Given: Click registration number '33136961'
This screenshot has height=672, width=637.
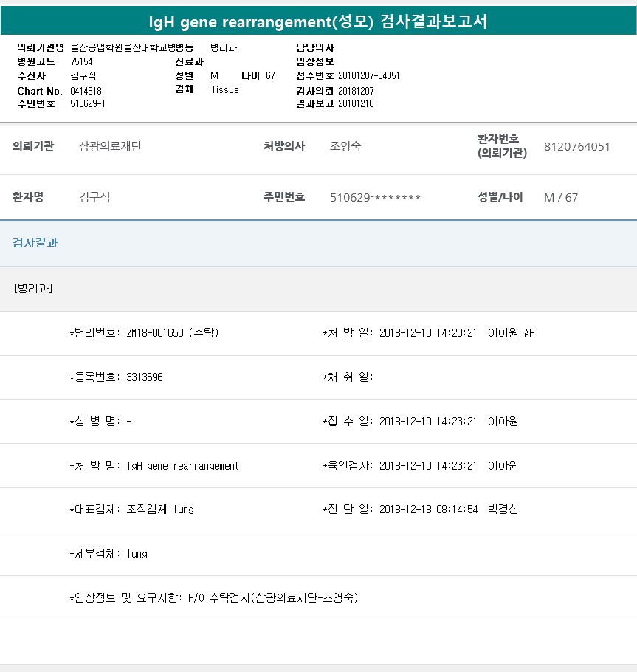Looking at the screenshot, I should coord(146,377).
